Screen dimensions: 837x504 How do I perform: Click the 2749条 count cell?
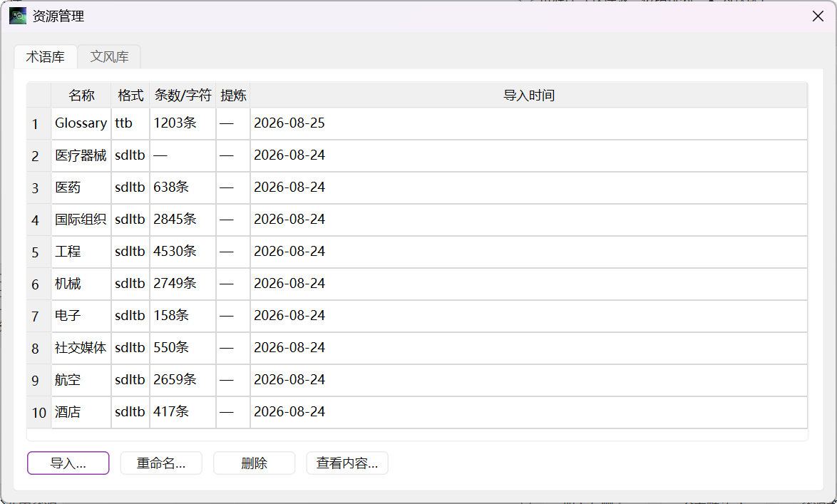point(183,284)
